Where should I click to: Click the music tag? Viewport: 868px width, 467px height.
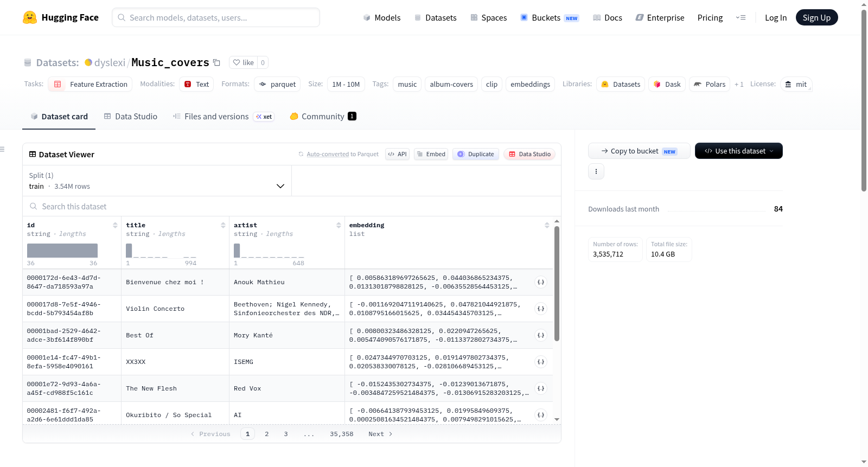[x=407, y=84]
